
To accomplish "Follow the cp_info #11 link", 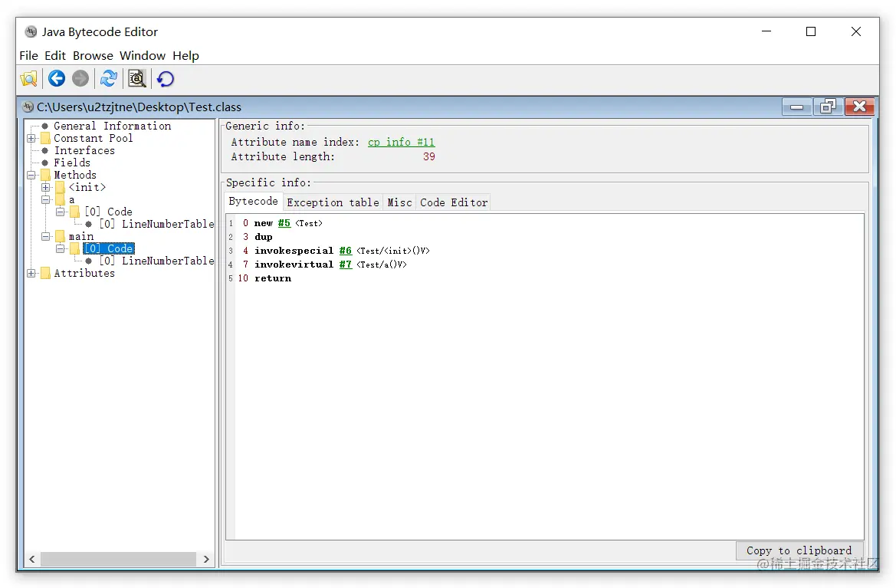I will (x=401, y=143).
